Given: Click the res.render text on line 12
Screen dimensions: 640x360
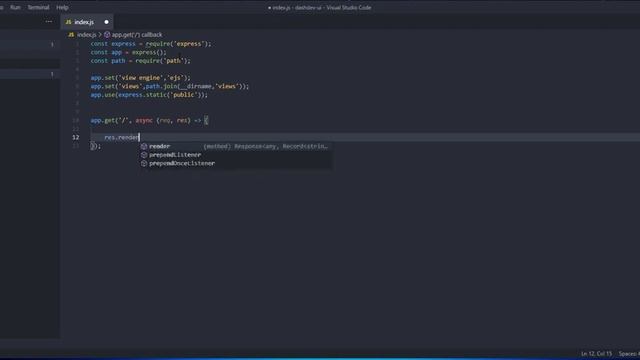Looking at the screenshot, I should [x=122, y=138].
